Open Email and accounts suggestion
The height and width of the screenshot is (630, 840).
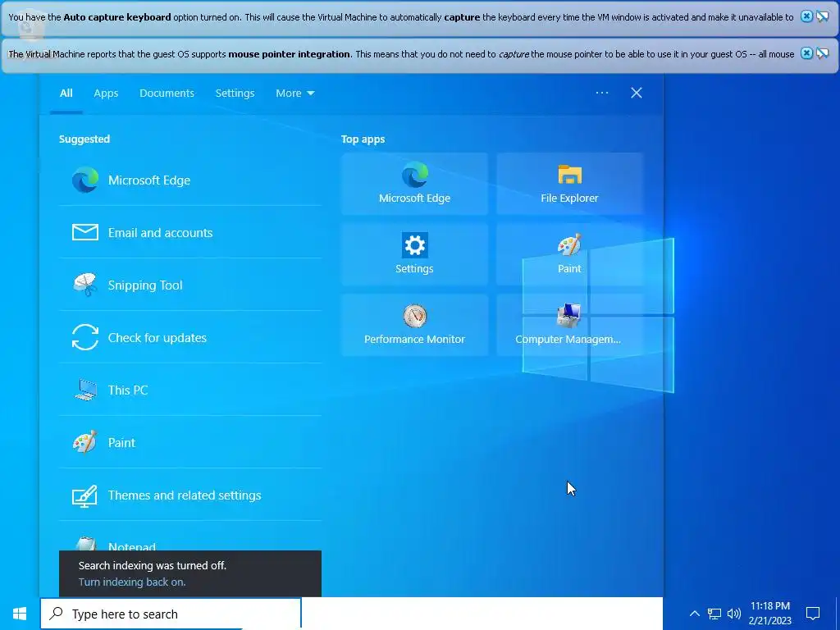[190, 232]
